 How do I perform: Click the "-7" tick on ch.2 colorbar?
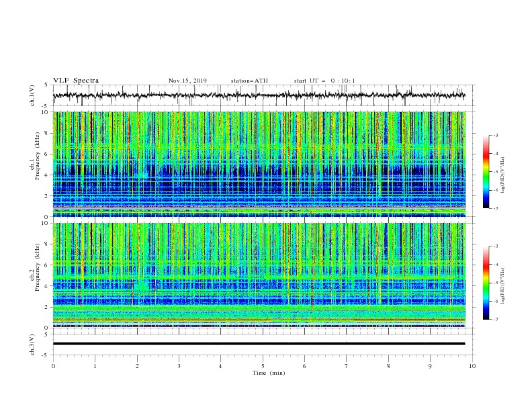[496, 320]
